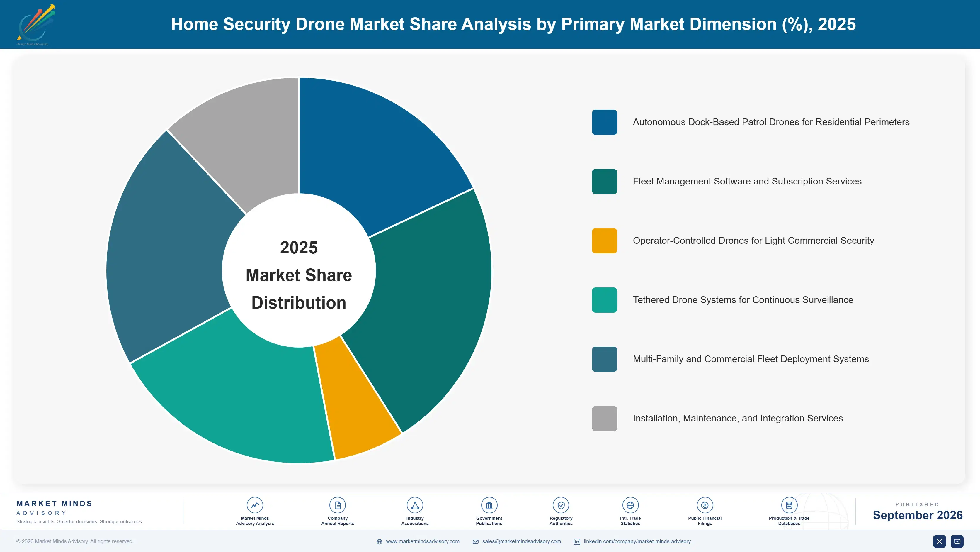The image size is (980, 552).
Task: Click the Production & Trade Databases icon
Action: [x=789, y=505]
